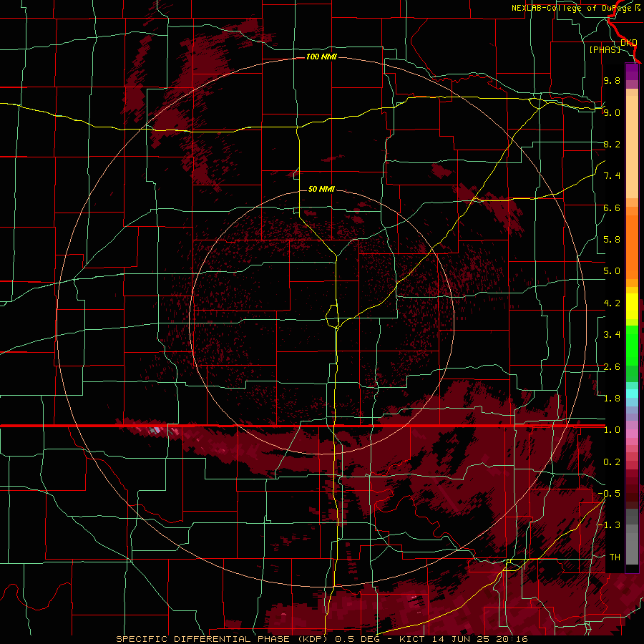The height and width of the screenshot is (644, 644).
Task: Click the 9.8 value on the color scale
Action: [x=612, y=80]
